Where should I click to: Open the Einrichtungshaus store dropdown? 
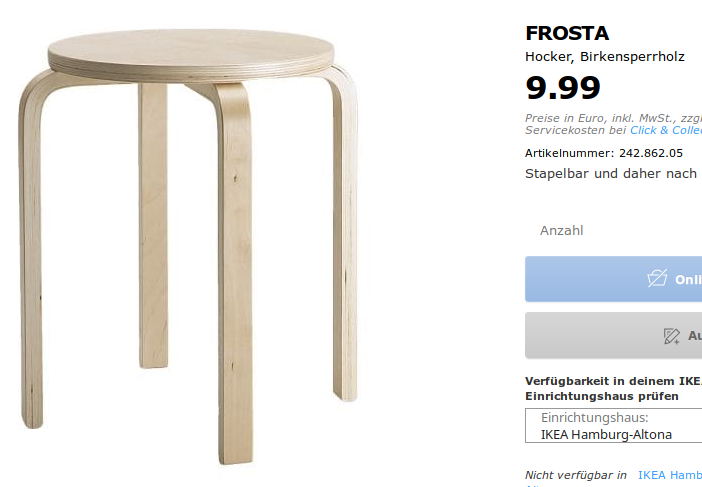pos(613,426)
